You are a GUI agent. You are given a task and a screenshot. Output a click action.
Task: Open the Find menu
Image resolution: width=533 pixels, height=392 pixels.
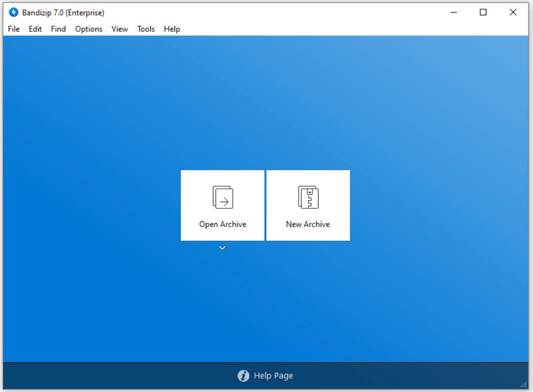click(58, 29)
